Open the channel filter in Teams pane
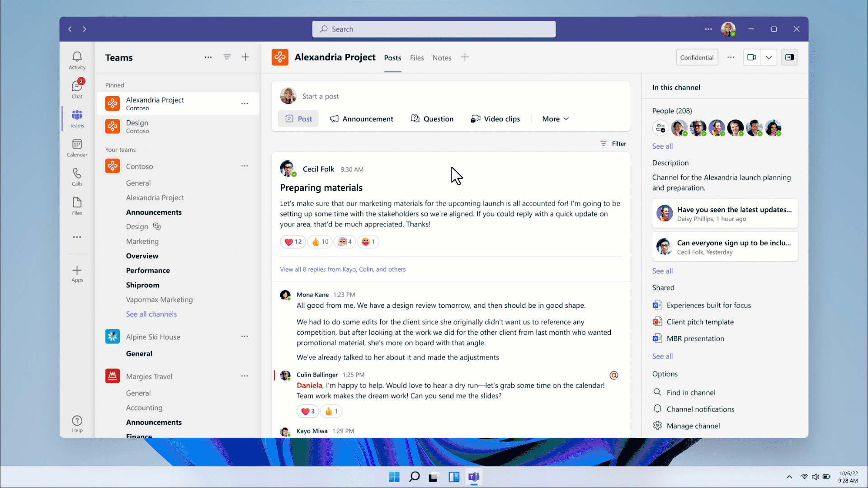The height and width of the screenshot is (488, 868). (x=227, y=57)
